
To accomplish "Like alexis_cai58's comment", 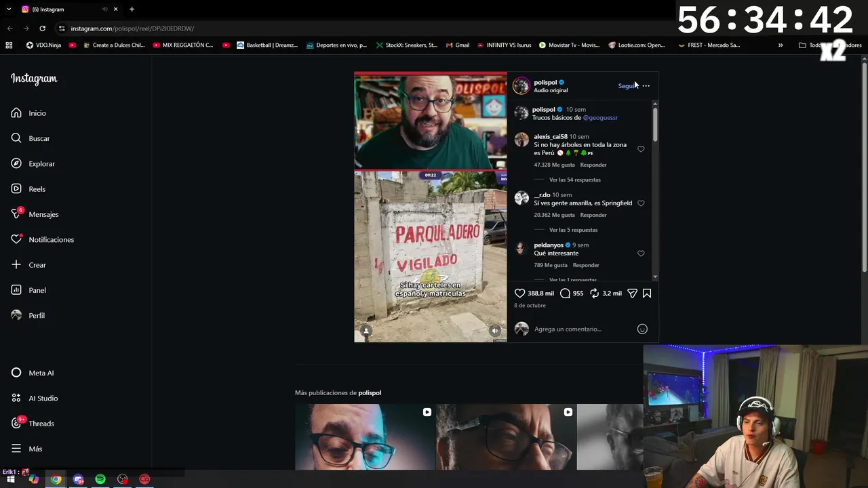I will coord(641,149).
